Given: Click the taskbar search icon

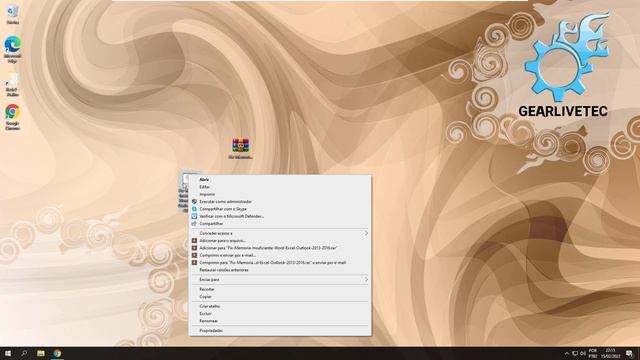Looking at the screenshot, I should pos(24,353).
